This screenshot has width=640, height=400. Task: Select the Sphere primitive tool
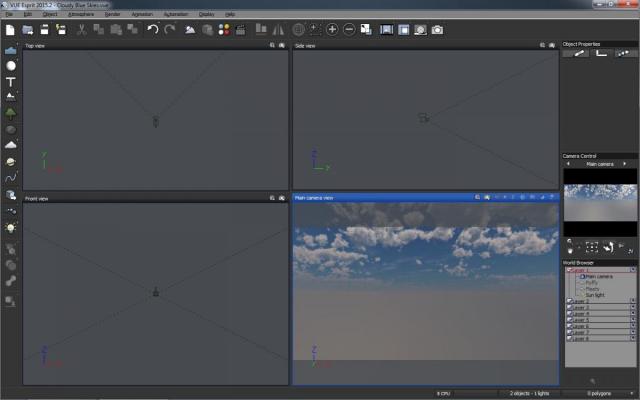pos(11,66)
